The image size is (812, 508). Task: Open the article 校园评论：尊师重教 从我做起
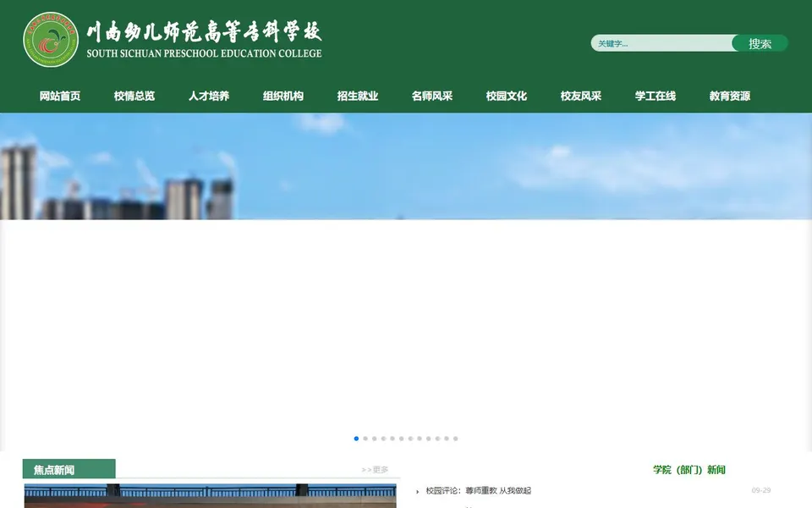(x=479, y=490)
